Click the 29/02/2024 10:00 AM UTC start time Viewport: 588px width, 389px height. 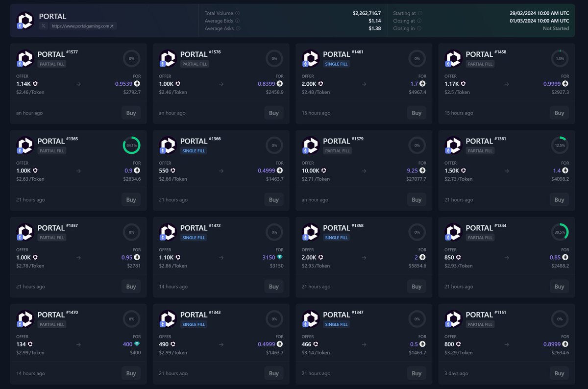pyautogui.click(x=539, y=13)
